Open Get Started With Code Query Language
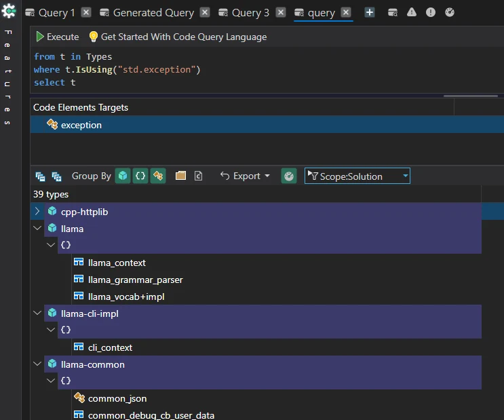Viewport: 504px width, 420px height. coord(184,37)
